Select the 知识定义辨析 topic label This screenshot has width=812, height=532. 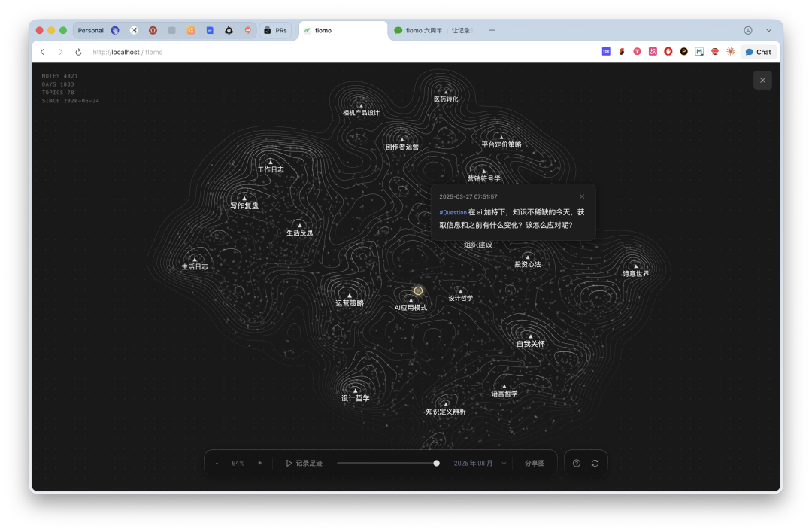coord(446,412)
